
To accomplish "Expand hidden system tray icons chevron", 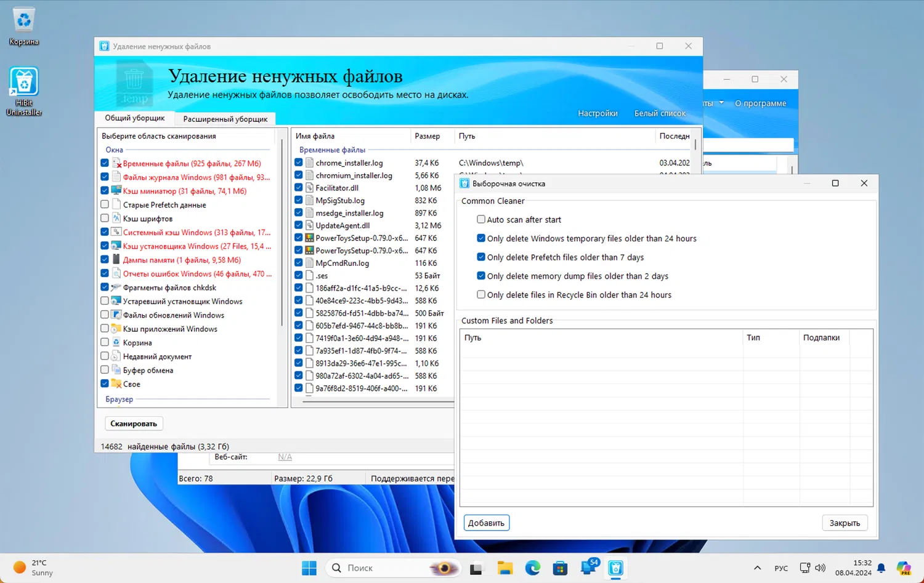I will (757, 568).
